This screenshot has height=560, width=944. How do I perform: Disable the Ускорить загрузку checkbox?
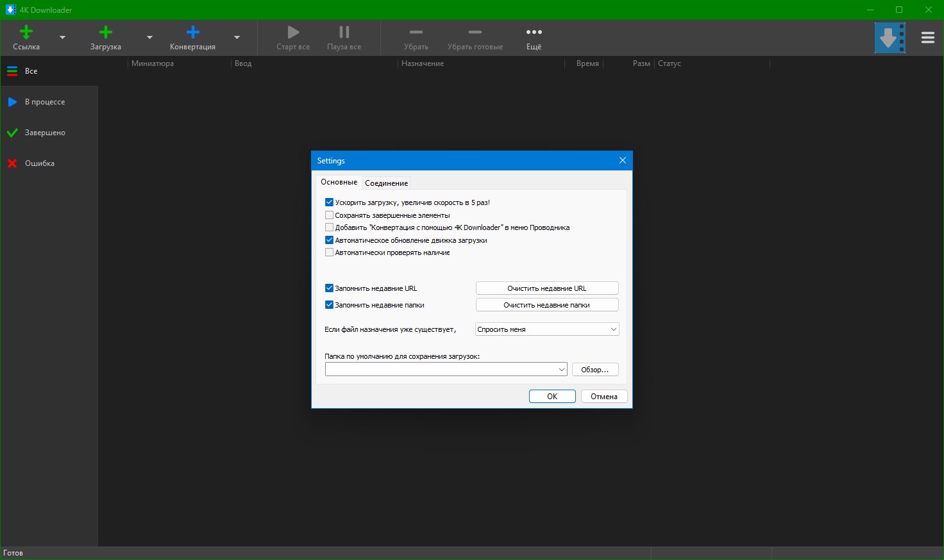coord(329,202)
